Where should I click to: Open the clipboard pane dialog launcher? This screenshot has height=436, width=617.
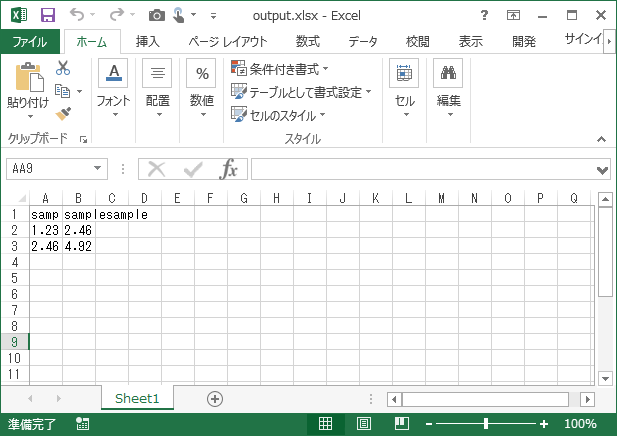(x=83, y=139)
